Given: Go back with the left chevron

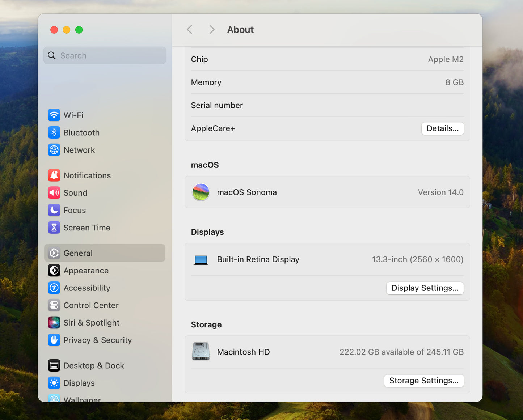Looking at the screenshot, I should coord(189,30).
